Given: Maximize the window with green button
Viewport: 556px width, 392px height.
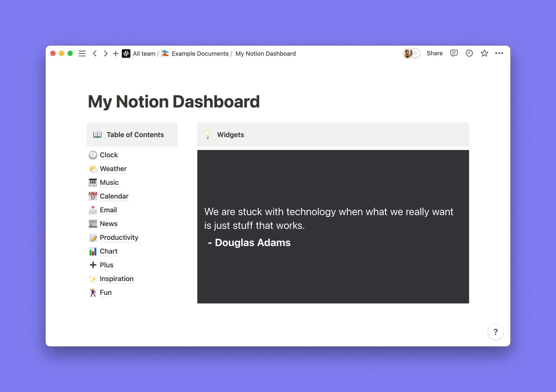Looking at the screenshot, I should point(70,53).
